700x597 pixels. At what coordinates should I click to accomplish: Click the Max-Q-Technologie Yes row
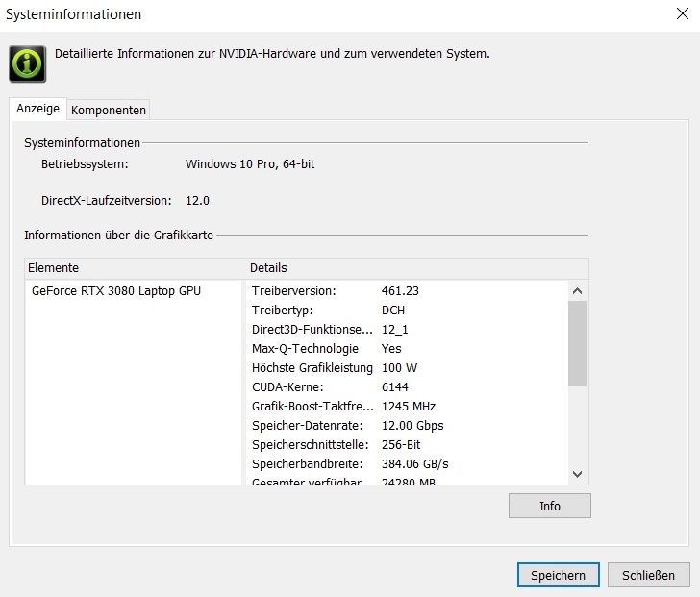(x=407, y=348)
